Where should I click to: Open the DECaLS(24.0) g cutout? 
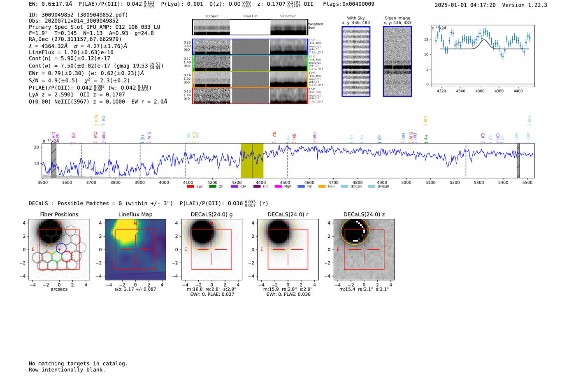[x=211, y=250]
